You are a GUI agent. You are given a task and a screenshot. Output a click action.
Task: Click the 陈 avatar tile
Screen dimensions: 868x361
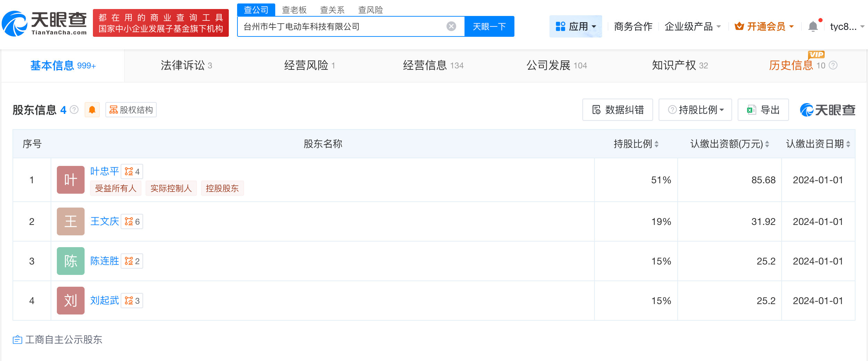pos(71,261)
